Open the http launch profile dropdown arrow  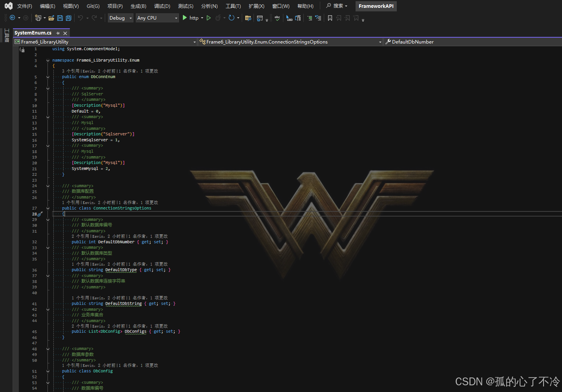point(202,18)
